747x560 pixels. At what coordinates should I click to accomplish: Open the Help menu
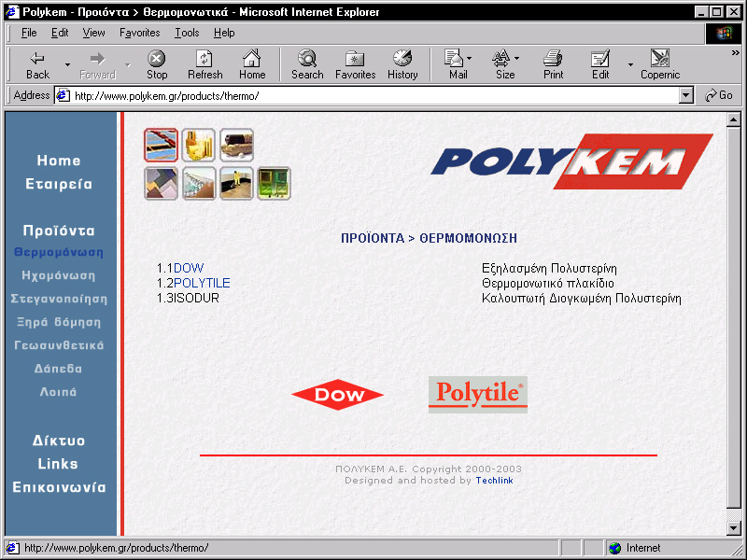(224, 33)
